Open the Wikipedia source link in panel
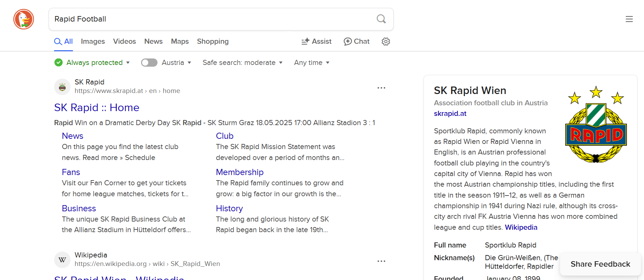Image resolution: width=644 pixels, height=280 pixels. 521,227
